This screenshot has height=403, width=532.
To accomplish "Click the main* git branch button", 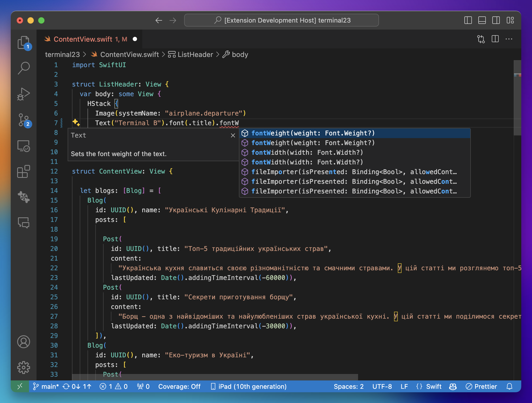I will tap(46, 386).
